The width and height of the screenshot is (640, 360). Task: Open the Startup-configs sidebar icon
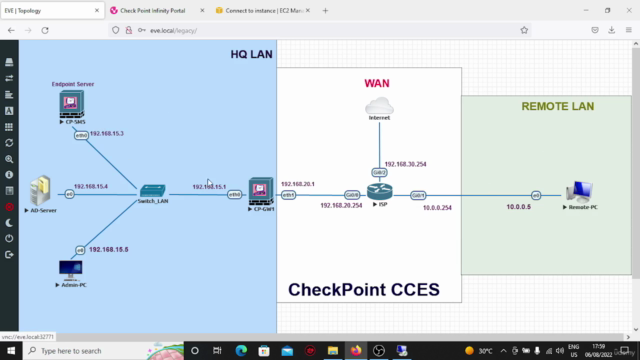[x=9, y=95]
